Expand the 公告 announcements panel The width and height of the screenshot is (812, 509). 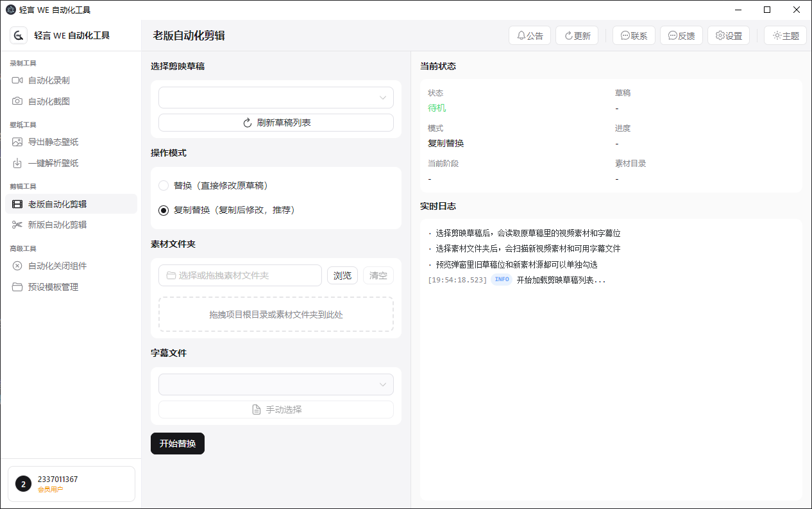click(530, 35)
